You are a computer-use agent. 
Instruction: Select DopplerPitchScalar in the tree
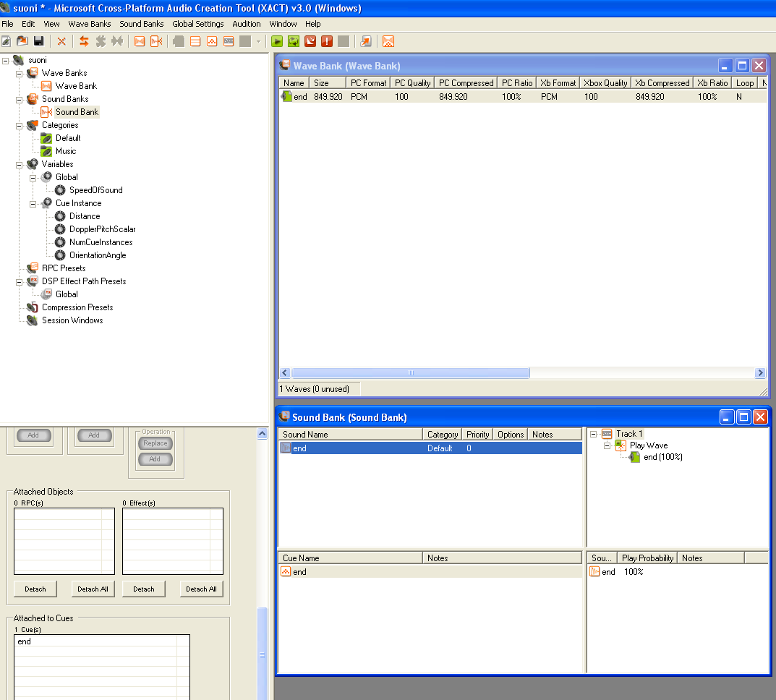click(x=103, y=229)
